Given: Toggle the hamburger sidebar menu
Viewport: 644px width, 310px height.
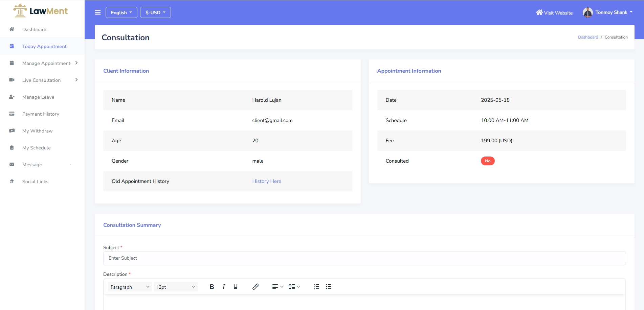Looking at the screenshot, I should [98, 13].
